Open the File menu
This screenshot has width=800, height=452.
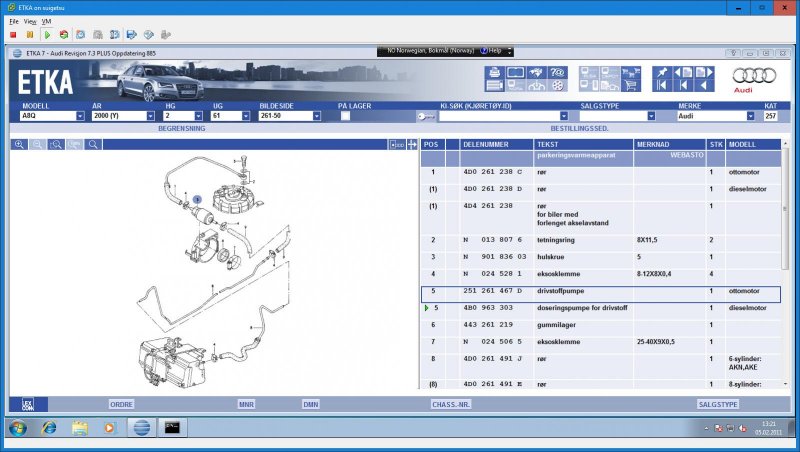coord(14,21)
